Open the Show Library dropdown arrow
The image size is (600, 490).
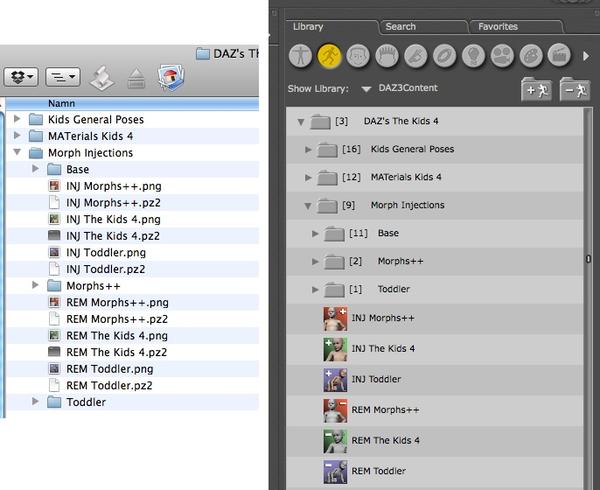coord(366,89)
